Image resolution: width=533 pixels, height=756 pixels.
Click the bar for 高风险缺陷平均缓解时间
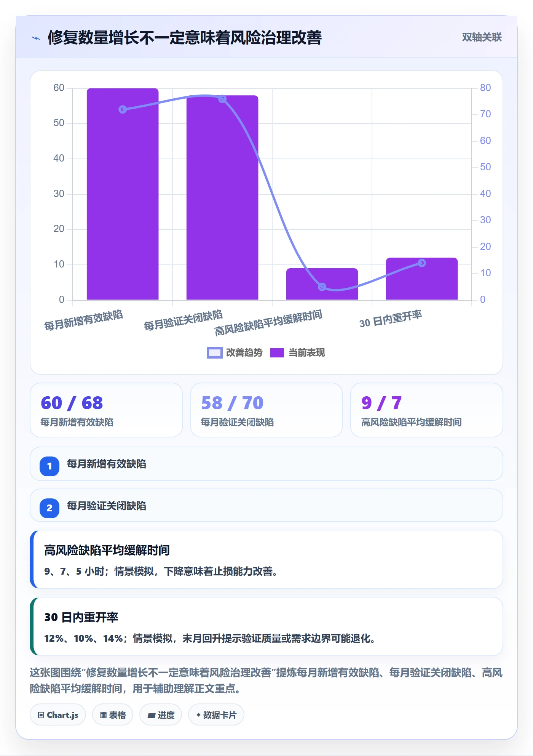pyautogui.click(x=322, y=284)
